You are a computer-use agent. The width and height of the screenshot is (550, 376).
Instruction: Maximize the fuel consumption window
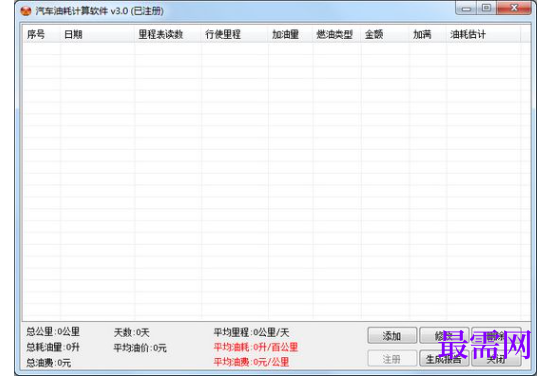pos(487,8)
